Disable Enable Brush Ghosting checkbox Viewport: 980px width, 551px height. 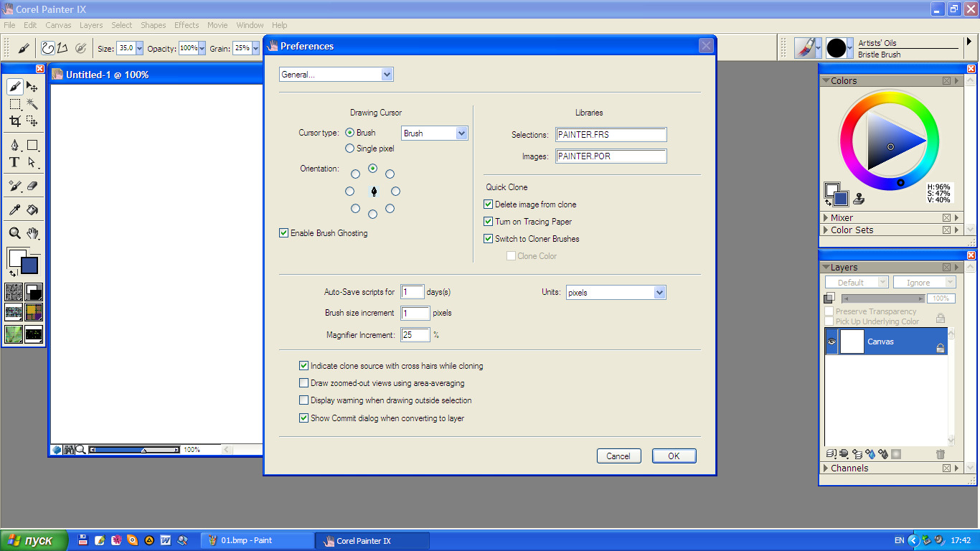[x=283, y=233]
